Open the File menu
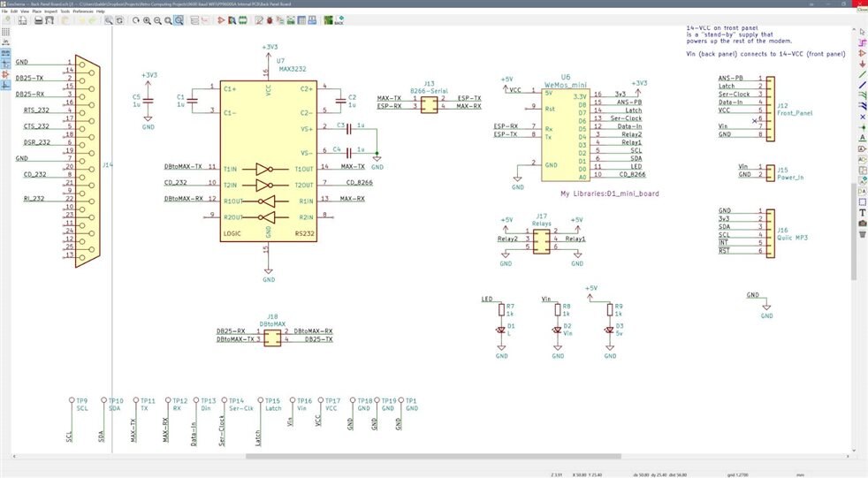This screenshot has height=478, width=868. pyautogui.click(x=4, y=11)
